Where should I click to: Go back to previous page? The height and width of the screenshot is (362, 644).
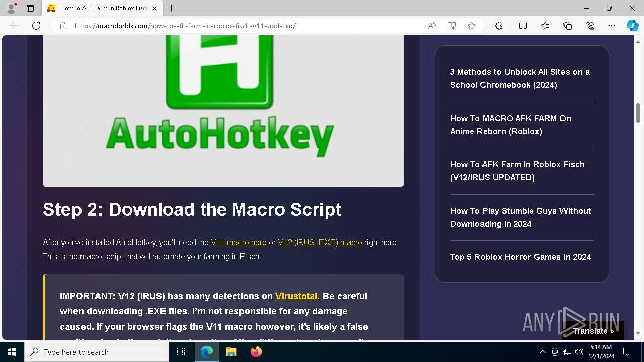click(14, 26)
